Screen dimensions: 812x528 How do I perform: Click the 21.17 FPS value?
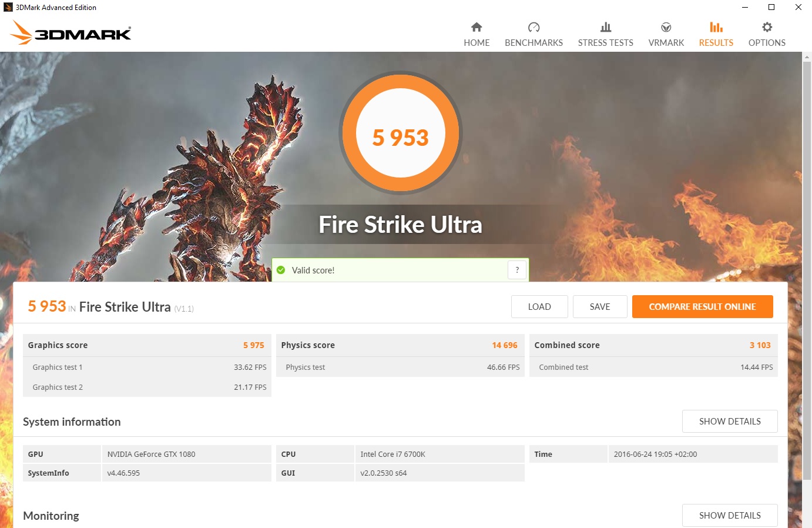(x=250, y=387)
